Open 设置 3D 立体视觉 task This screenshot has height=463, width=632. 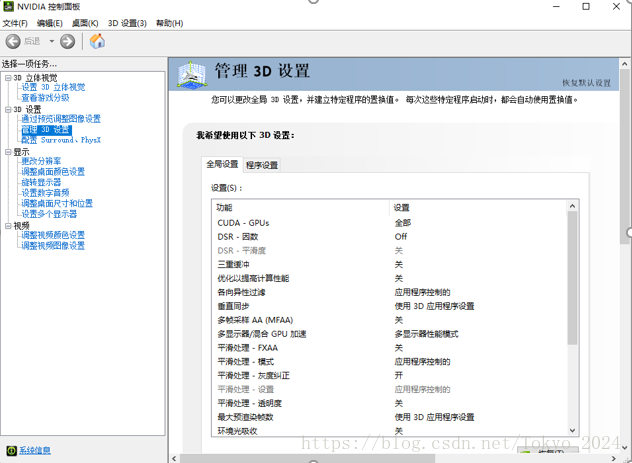(x=53, y=87)
